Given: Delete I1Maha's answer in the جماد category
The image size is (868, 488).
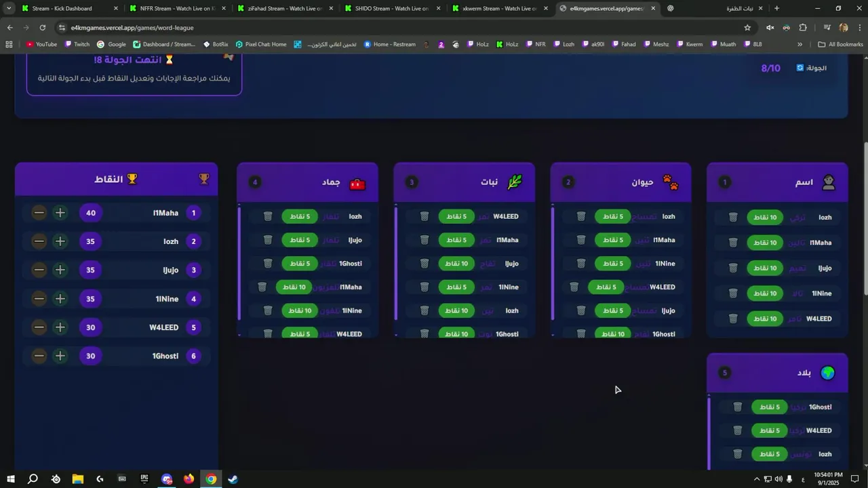Looking at the screenshot, I should tap(262, 287).
